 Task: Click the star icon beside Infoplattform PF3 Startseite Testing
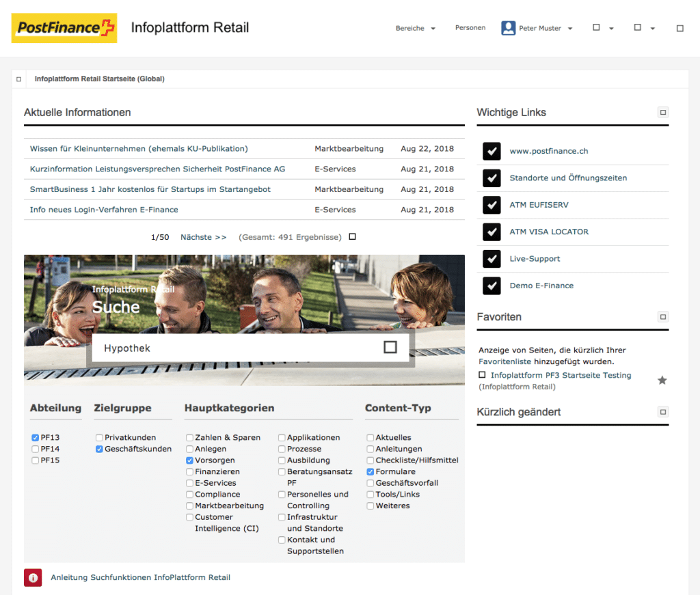[x=662, y=380]
